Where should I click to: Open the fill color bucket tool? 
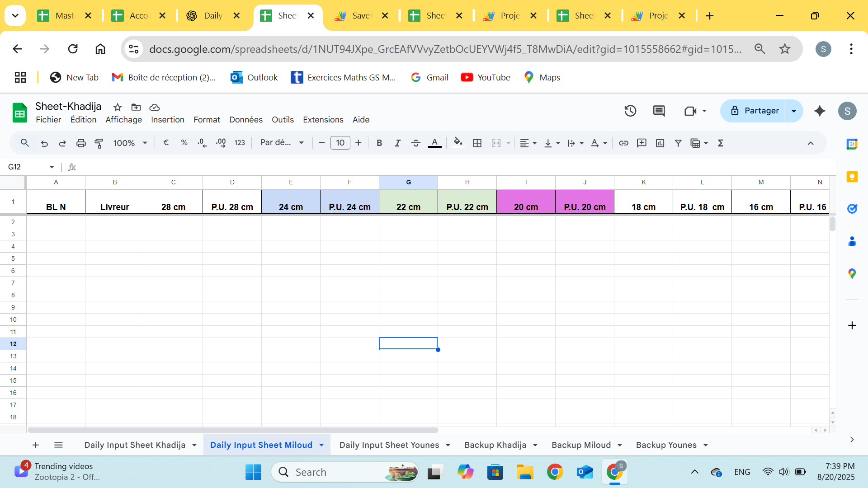458,143
